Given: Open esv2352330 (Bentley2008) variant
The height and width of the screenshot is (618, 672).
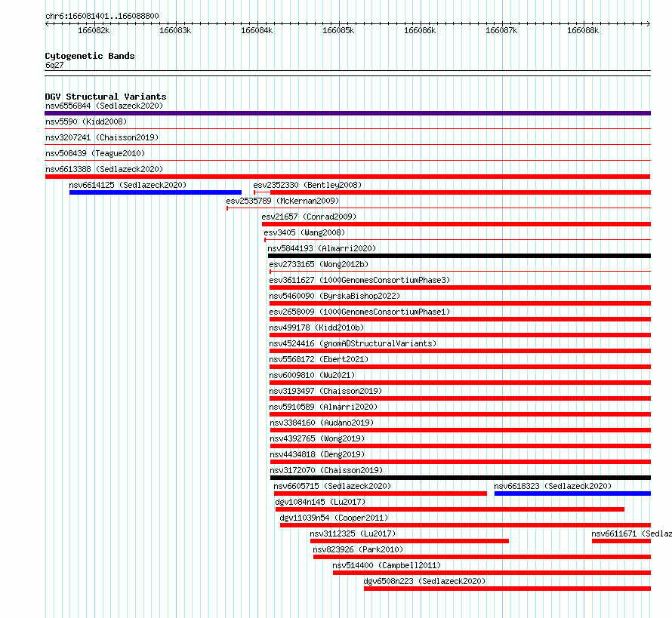Looking at the screenshot, I should pos(307,185).
